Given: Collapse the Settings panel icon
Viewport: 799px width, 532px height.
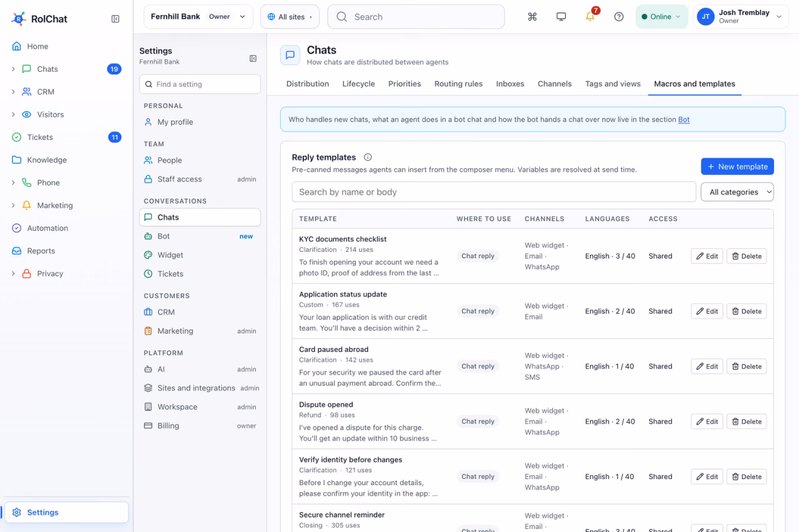Looking at the screenshot, I should pyautogui.click(x=253, y=59).
